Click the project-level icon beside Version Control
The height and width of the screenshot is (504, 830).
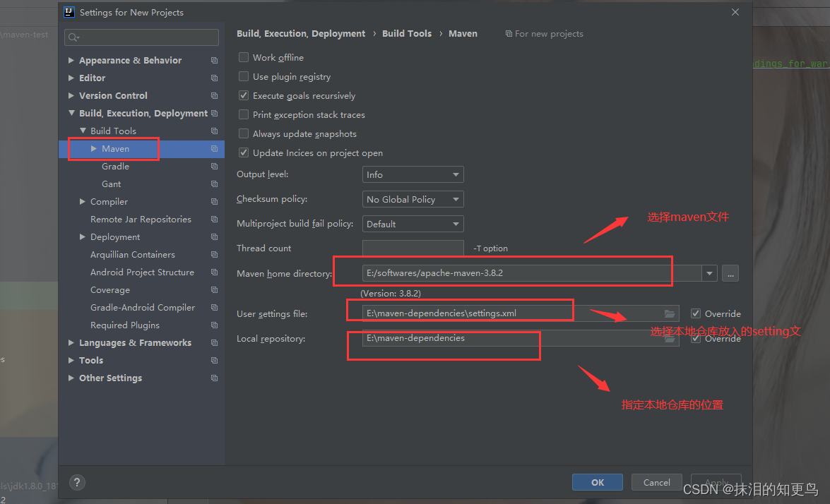tap(214, 96)
